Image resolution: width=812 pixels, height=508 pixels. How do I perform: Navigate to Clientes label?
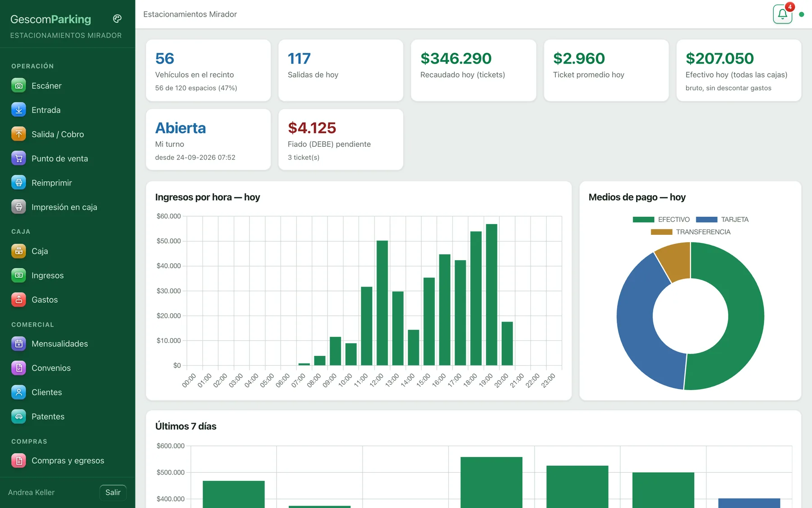(46, 392)
